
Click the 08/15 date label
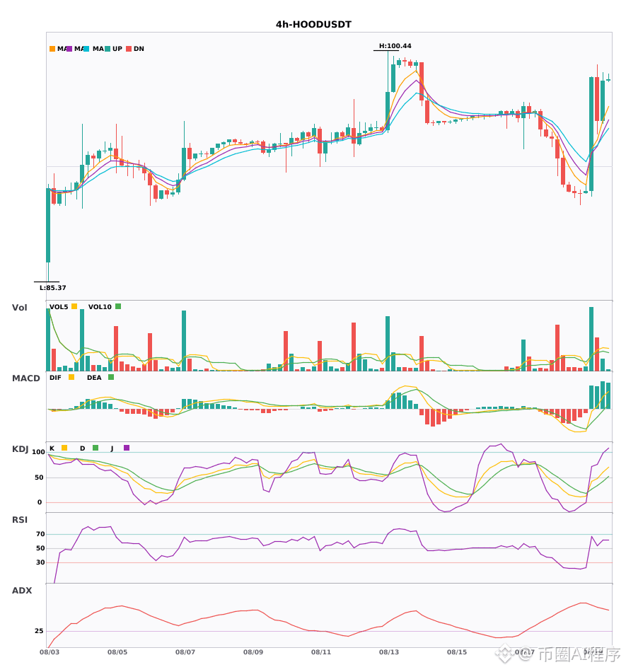pos(457,652)
